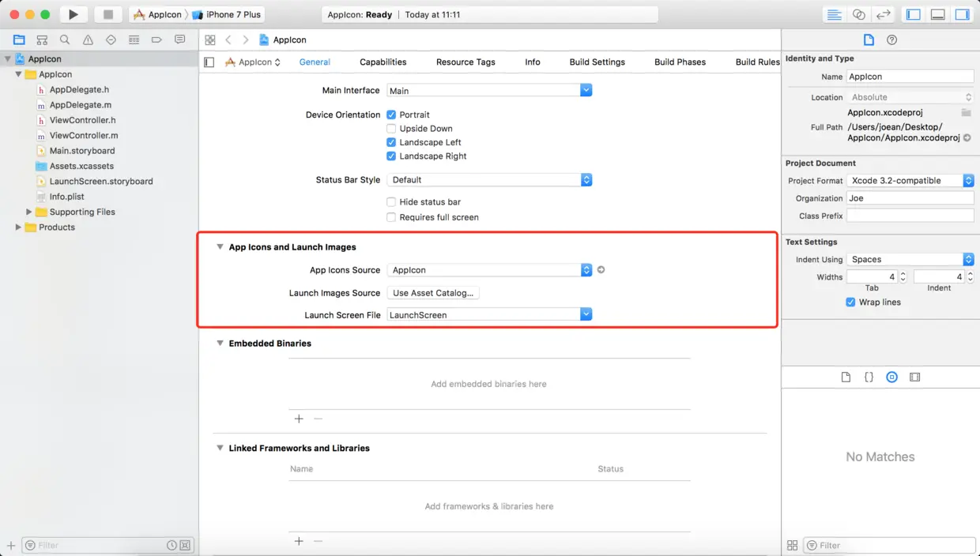Open the app icon asset arrow next to App Icons Source
Screen dimensions: 980x556
point(601,270)
